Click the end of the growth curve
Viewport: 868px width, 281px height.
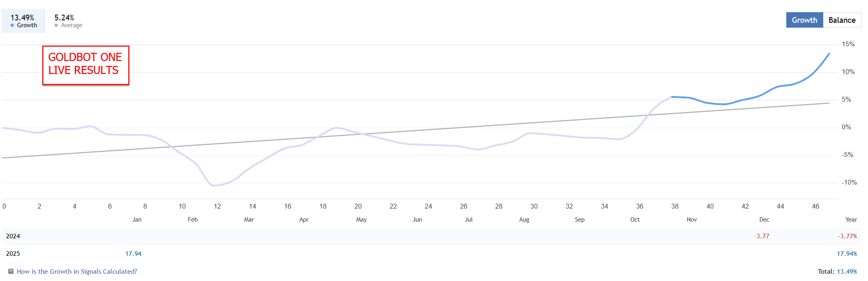pyautogui.click(x=829, y=54)
